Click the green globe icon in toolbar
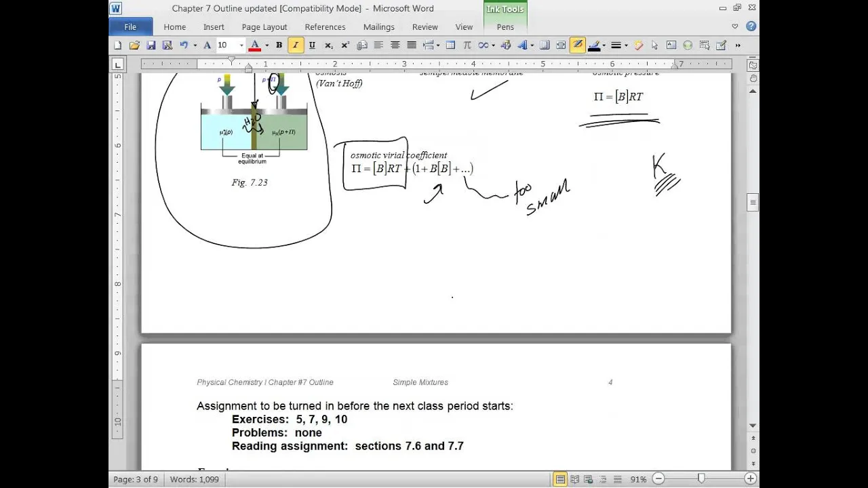Screen dimensions: 868x488 688,45
